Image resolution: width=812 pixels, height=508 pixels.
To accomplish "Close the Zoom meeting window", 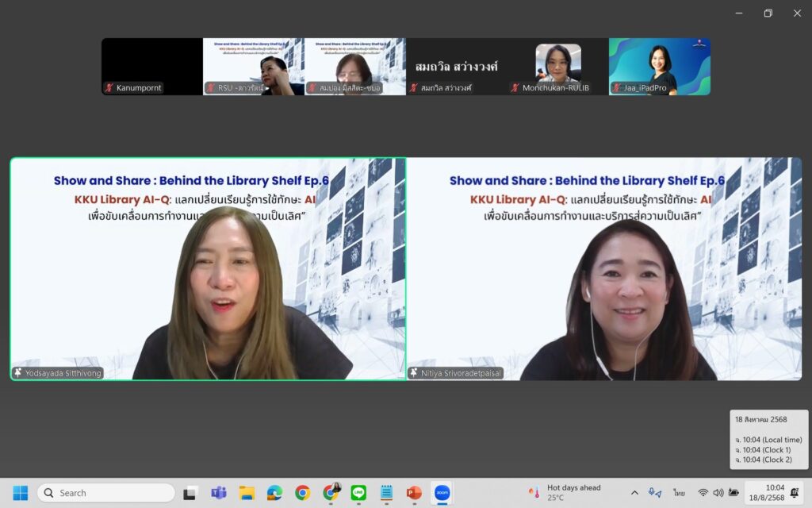I will pos(797,13).
